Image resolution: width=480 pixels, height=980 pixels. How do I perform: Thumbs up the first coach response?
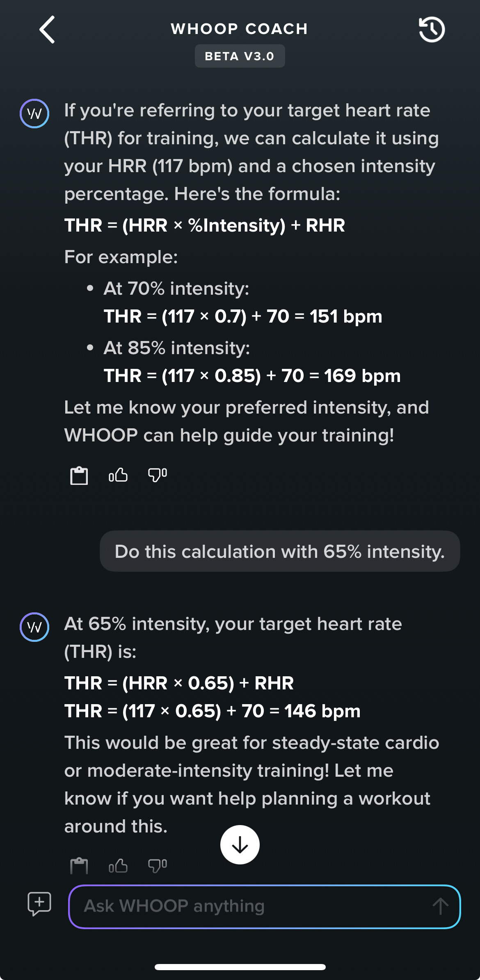tap(118, 475)
